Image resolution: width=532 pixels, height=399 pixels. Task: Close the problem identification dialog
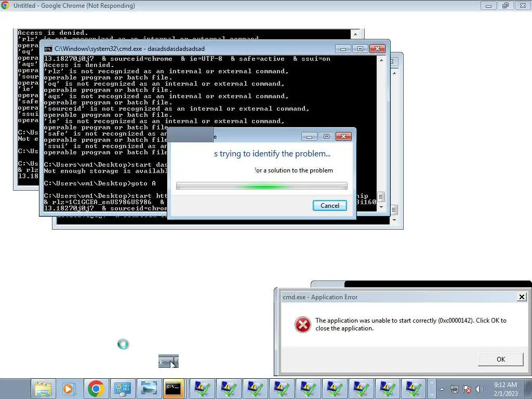click(x=343, y=137)
